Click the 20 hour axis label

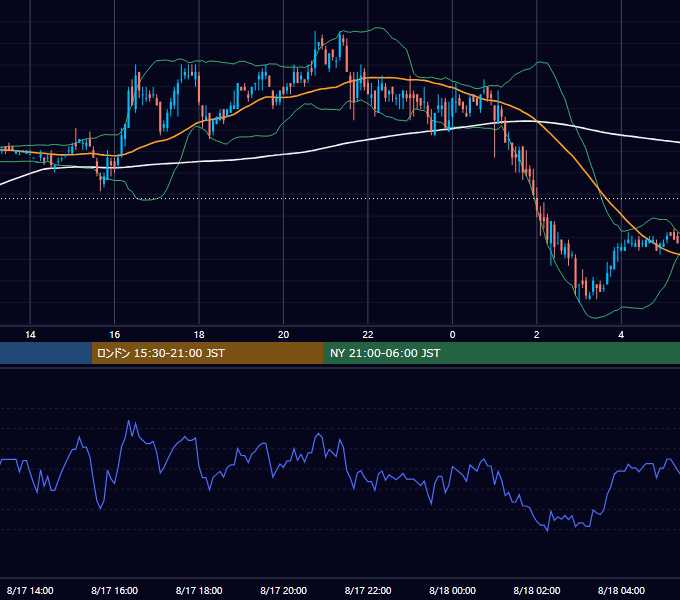click(283, 335)
